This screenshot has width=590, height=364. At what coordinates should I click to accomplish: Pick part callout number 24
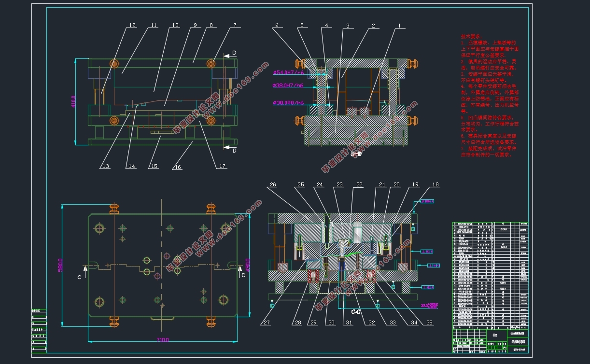pyautogui.click(x=320, y=185)
